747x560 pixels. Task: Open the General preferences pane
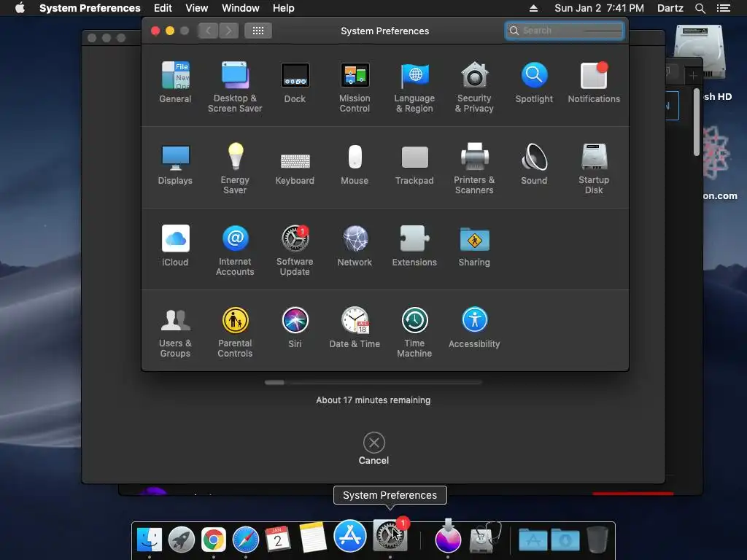pos(175,82)
